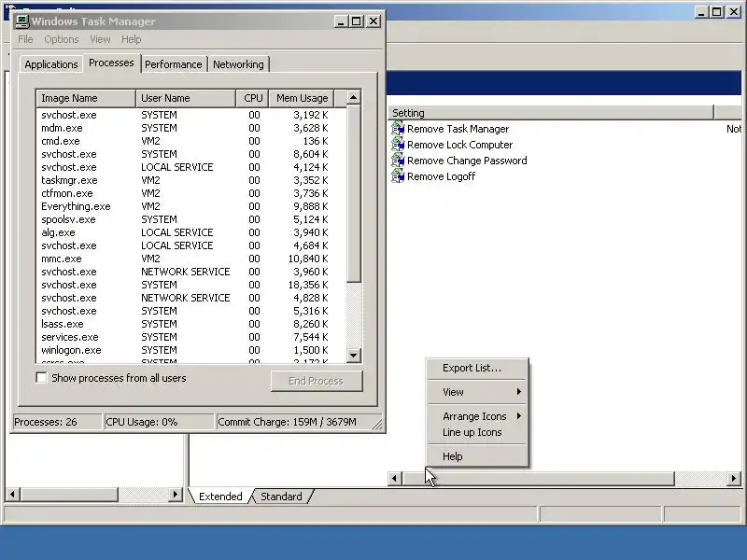Click the Remove Task Manager policy icon
747x560 pixels.
click(398, 128)
